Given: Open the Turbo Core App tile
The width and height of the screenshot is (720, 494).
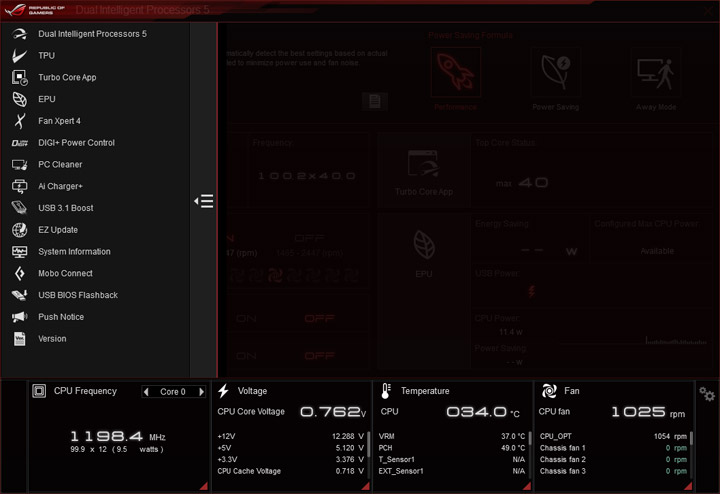Looking at the screenshot, I should (423, 171).
